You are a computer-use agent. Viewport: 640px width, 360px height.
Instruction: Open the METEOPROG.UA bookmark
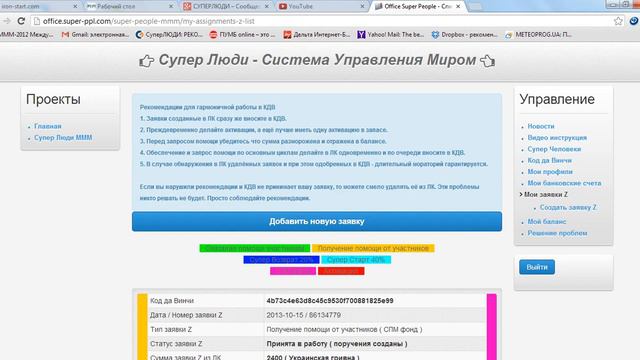539,35
